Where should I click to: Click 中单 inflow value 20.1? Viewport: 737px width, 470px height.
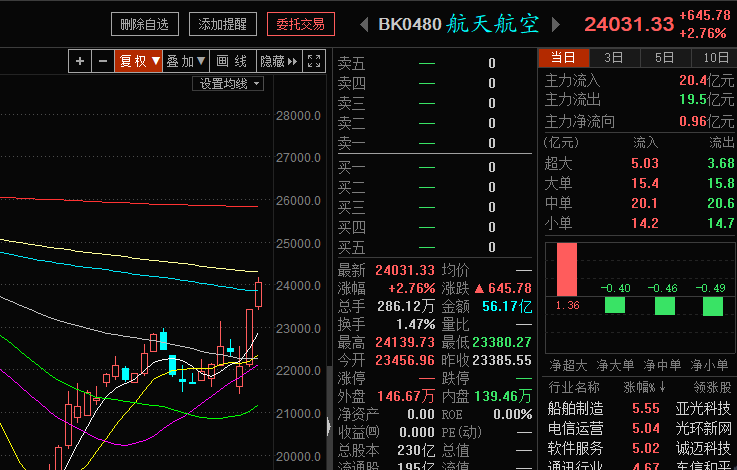point(645,204)
